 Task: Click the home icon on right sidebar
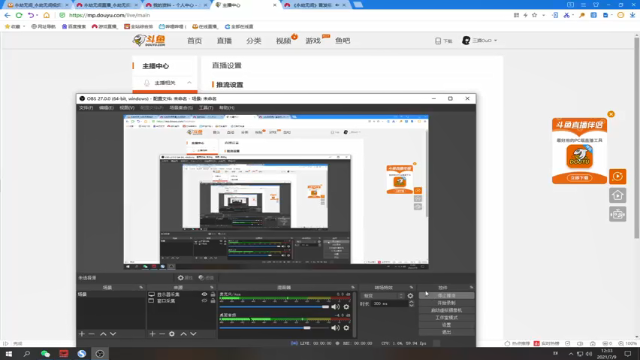point(618,195)
